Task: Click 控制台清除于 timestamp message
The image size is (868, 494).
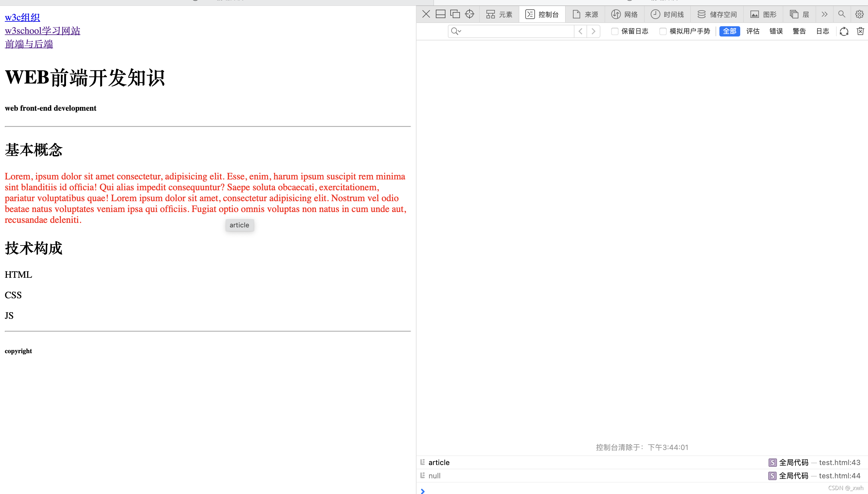Action: pos(642,447)
